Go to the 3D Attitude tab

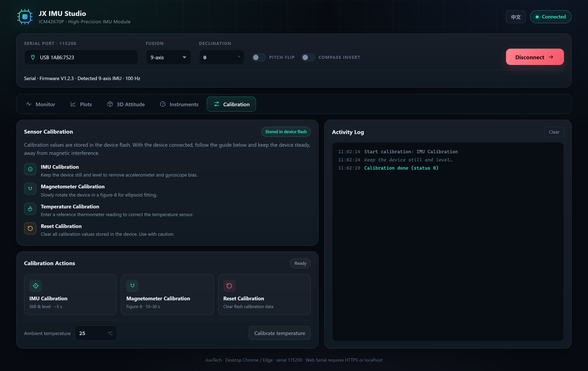tap(126, 104)
